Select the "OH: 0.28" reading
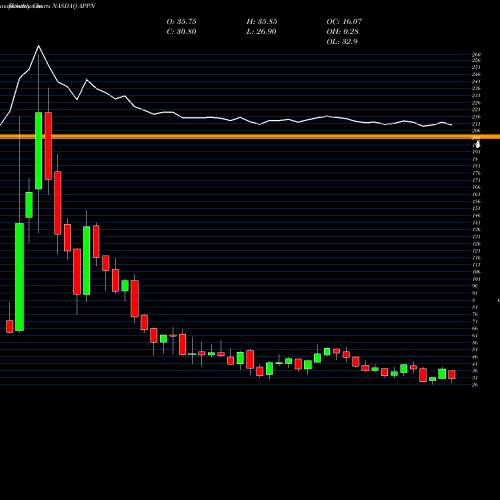 pyautogui.click(x=342, y=32)
